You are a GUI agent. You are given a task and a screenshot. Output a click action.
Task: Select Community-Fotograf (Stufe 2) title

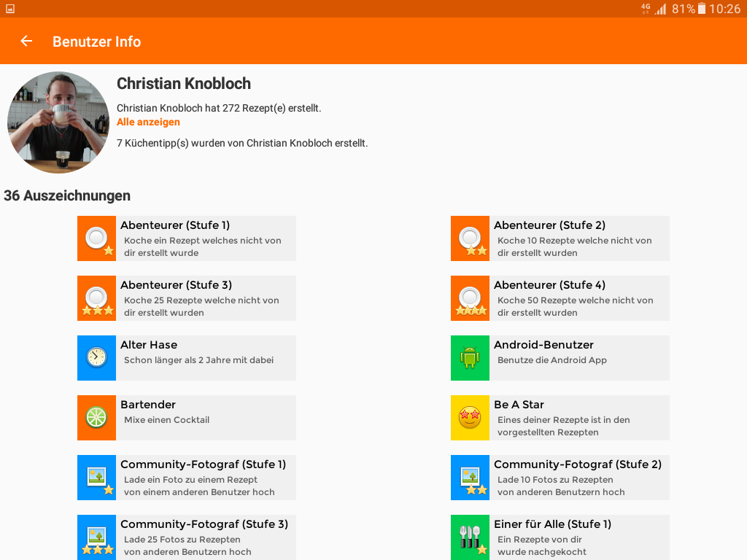578,464
